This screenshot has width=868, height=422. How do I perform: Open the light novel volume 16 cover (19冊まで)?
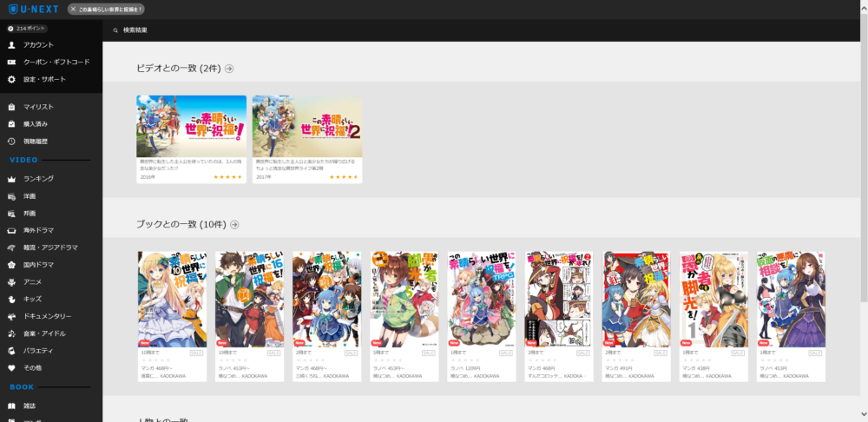250,300
